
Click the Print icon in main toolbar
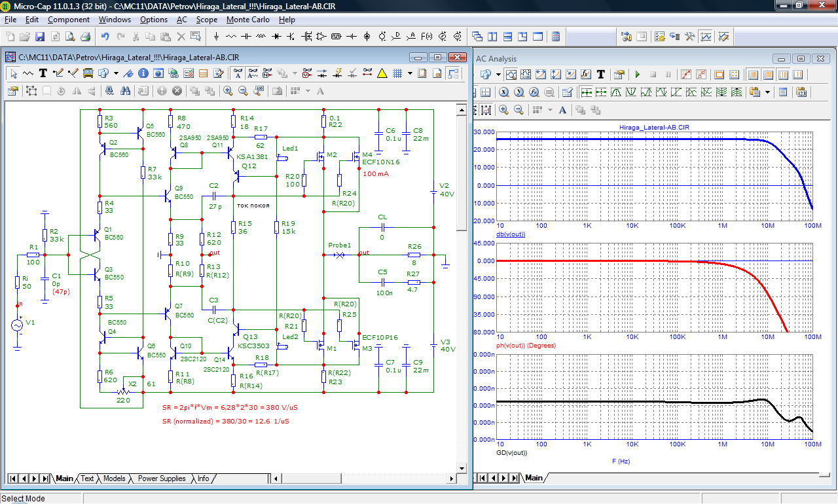tap(85, 37)
